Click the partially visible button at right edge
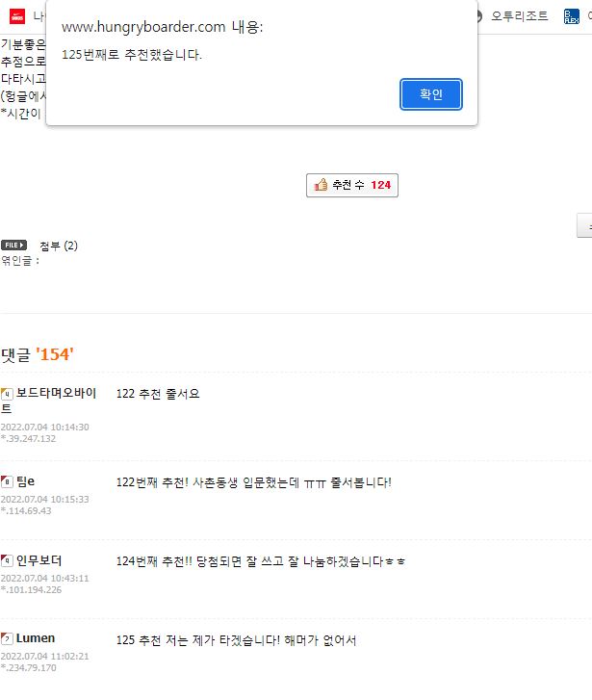 [584, 225]
